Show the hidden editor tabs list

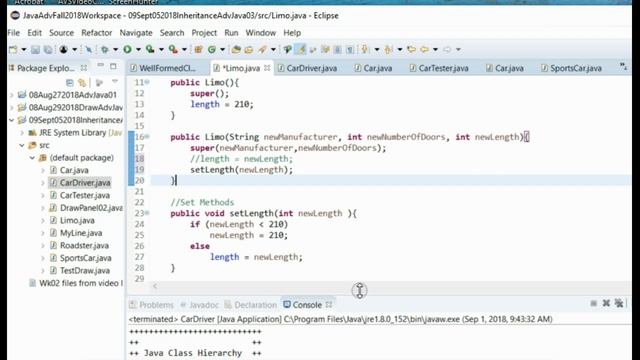tap(623, 67)
